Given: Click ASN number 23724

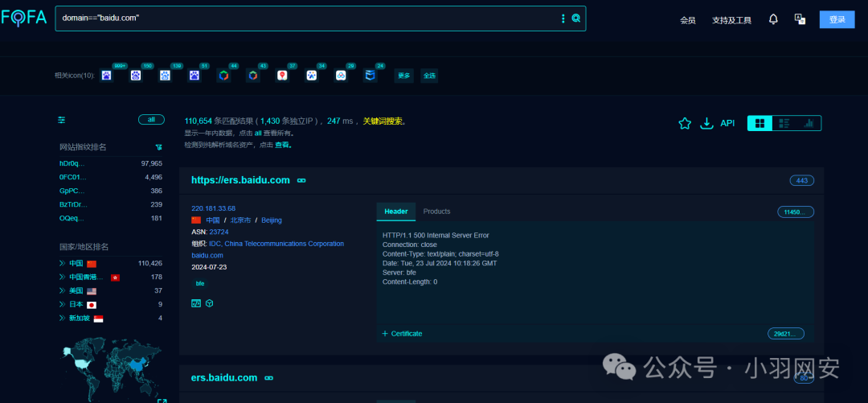Looking at the screenshot, I should [x=219, y=232].
